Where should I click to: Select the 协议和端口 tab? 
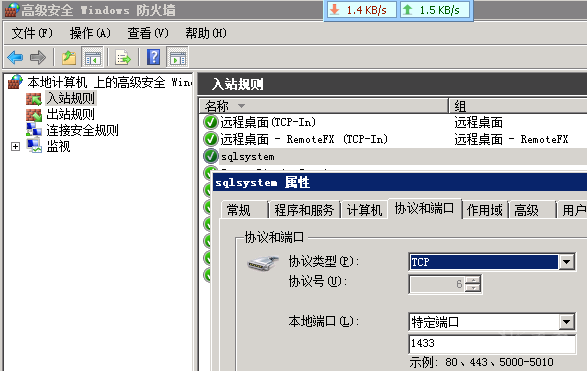click(x=425, y=208)
